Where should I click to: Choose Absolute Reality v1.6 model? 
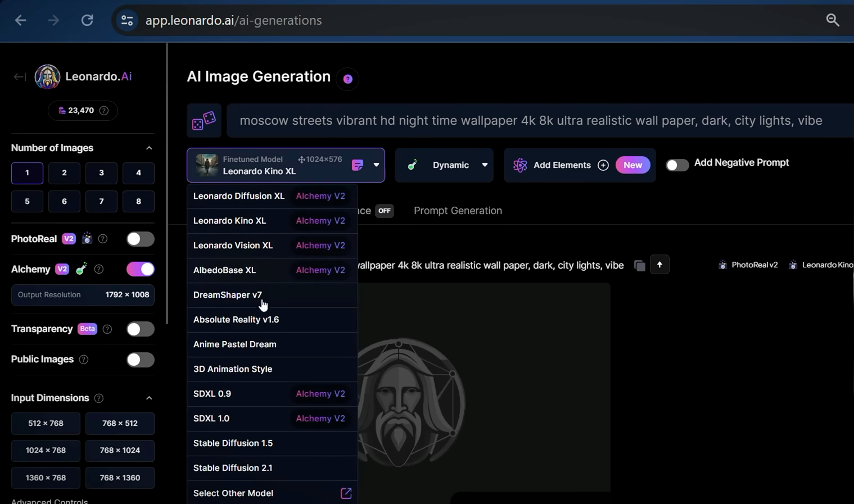coord(272,320)
